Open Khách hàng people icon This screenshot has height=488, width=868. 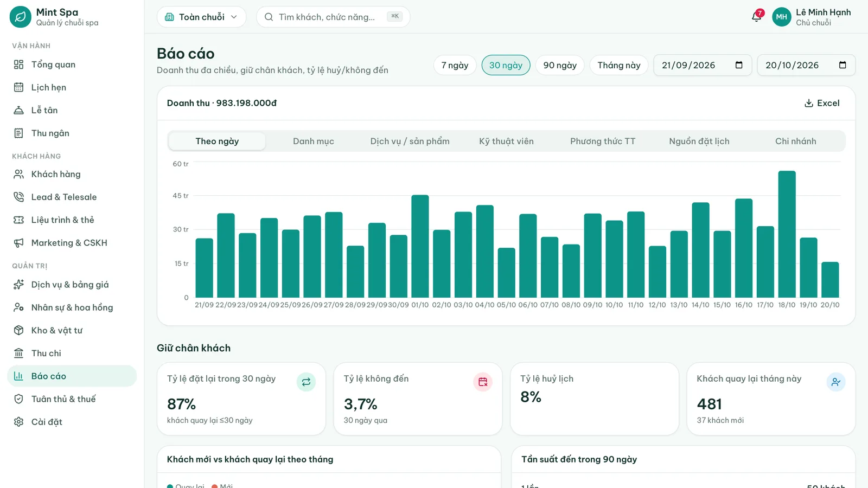18,174
